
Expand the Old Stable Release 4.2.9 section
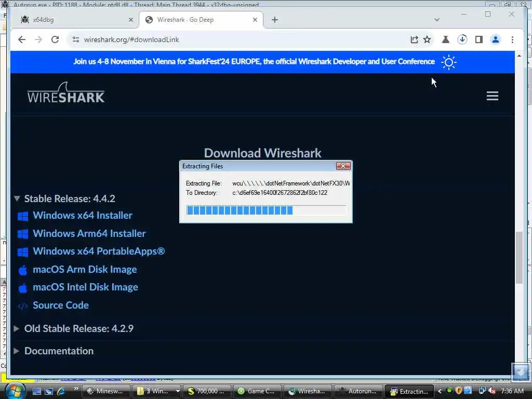coord(16,328)
